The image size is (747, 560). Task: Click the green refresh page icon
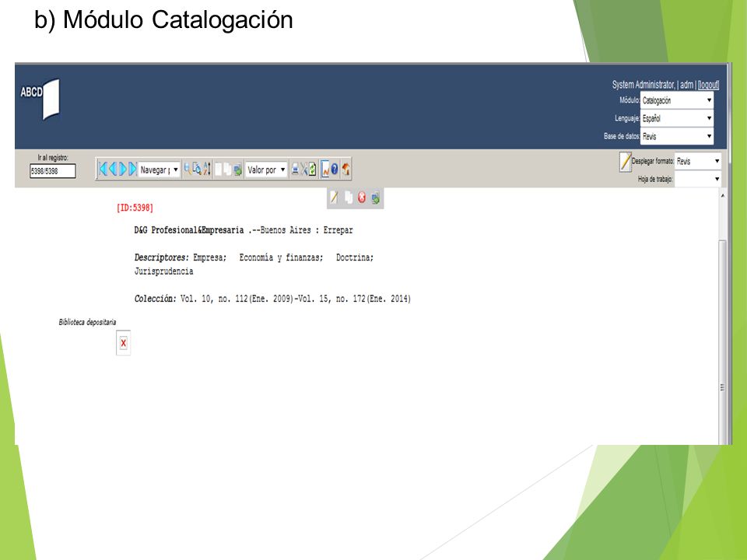point(313,169)
